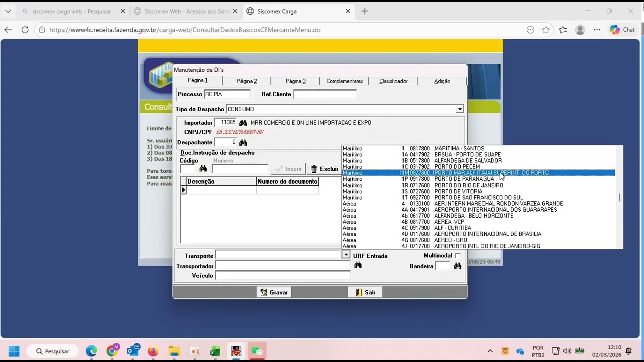644x362 pixels.
Task: Open Excel from taskbar
Action: tap(215, 351)
